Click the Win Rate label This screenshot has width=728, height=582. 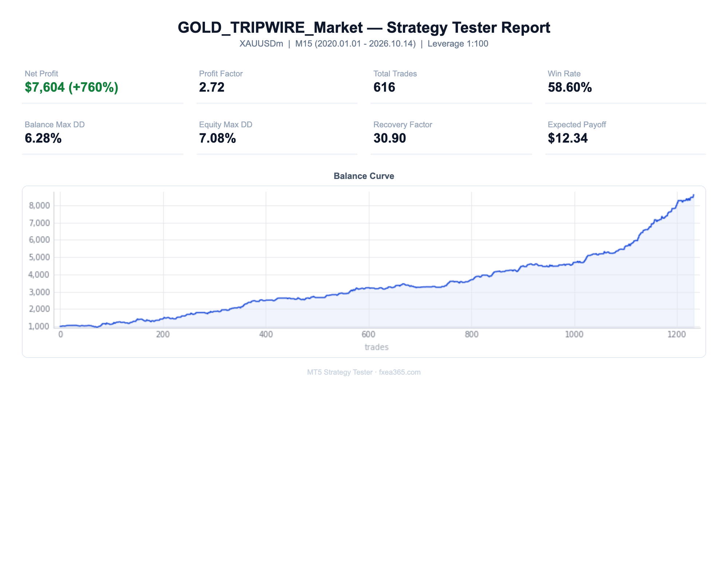tap(564, 74)
